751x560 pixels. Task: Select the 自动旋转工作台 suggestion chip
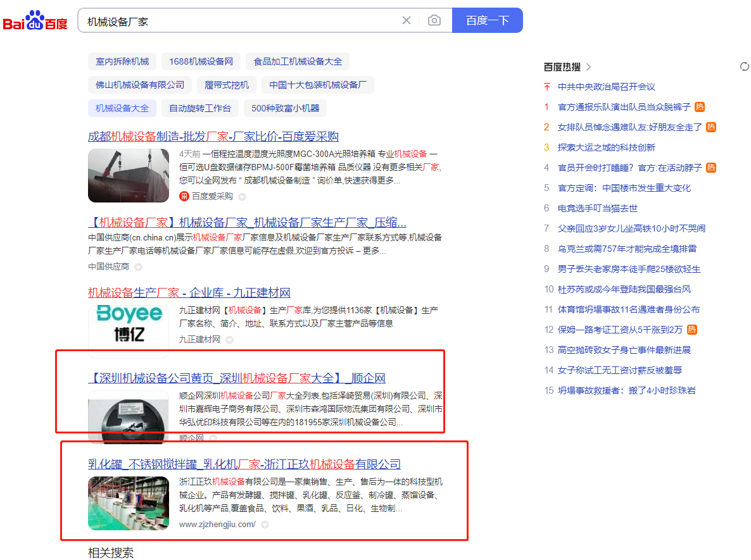(x=199, y=108)
